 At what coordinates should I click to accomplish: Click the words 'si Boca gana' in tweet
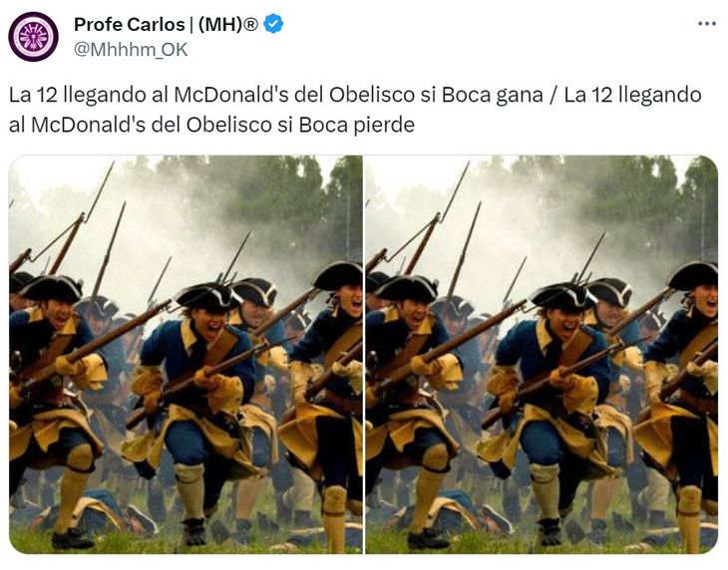coord(482,96)
